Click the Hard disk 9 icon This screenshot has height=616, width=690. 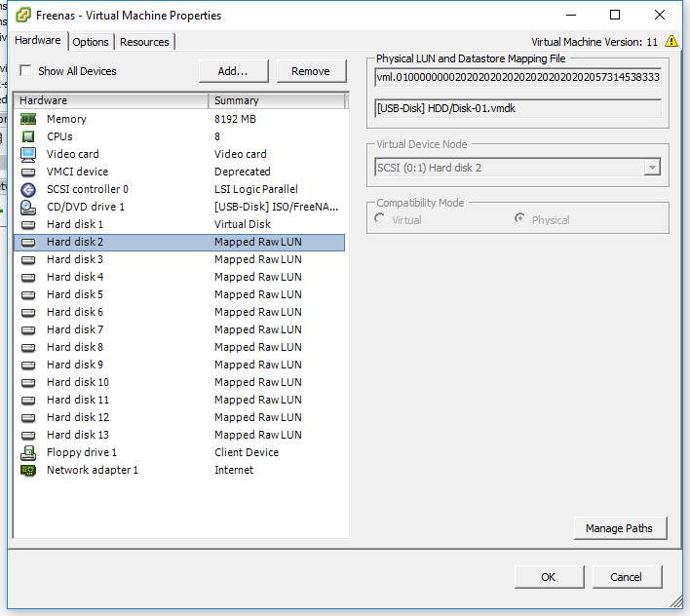[28, 366]
